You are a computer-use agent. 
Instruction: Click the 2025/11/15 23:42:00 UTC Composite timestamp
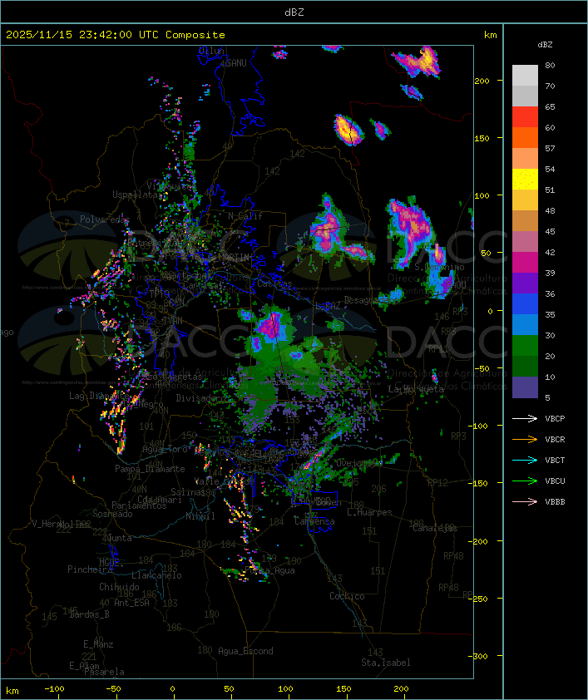tap(116, 34)
